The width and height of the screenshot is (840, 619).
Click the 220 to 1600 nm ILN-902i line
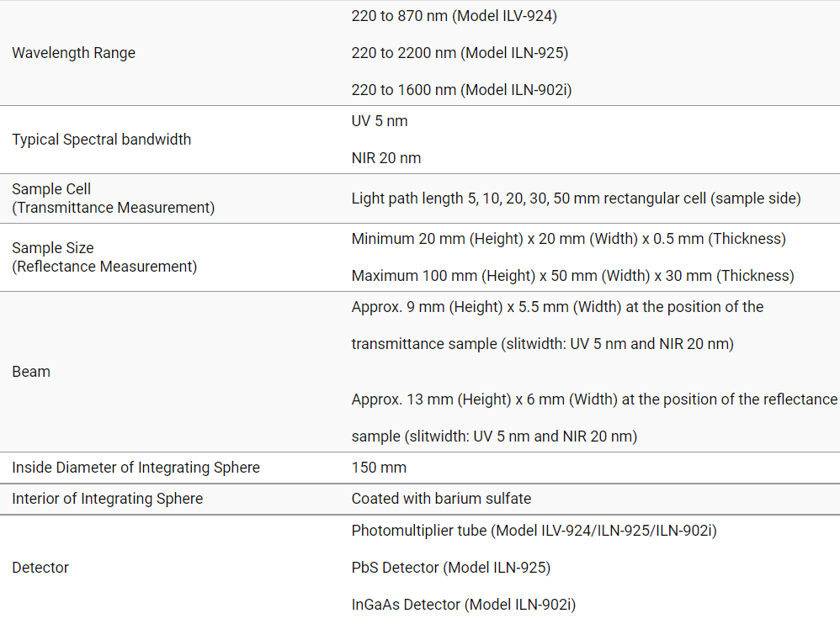461,90
